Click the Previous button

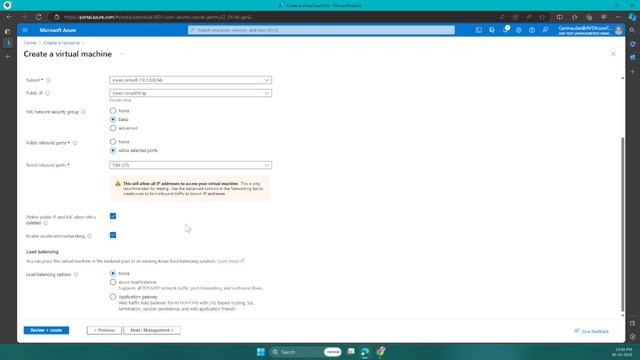tap(104, 330)
